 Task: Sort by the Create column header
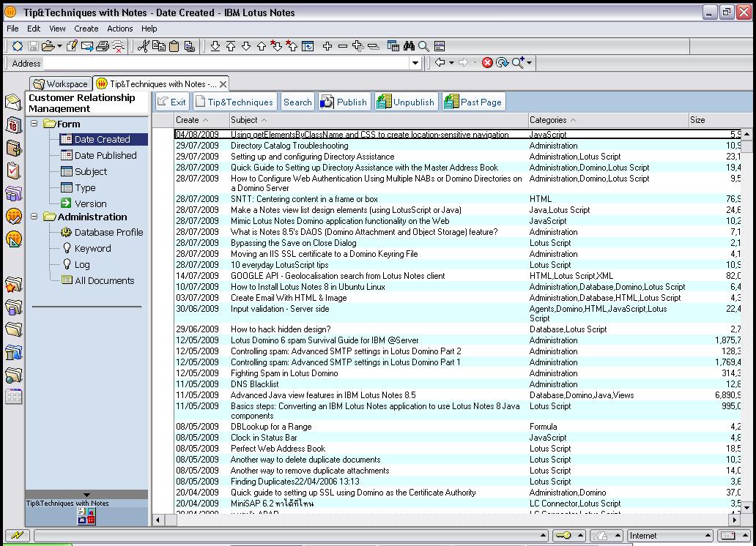point(201,120)
